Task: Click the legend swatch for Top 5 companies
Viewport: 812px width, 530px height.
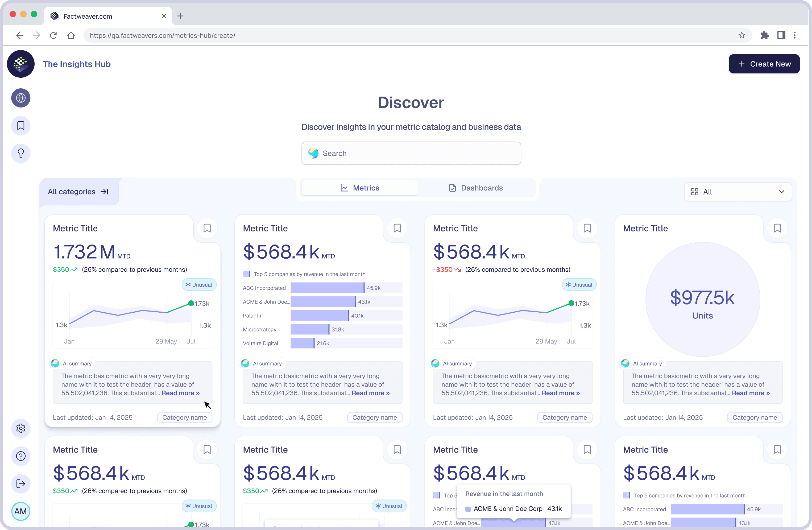Action: click(246, 274)
